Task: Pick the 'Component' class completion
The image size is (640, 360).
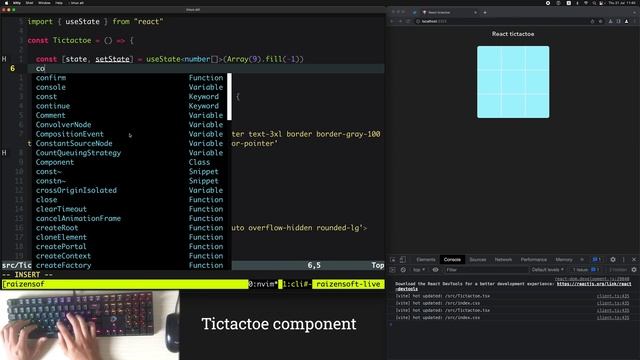Action: tap(130, 162)
